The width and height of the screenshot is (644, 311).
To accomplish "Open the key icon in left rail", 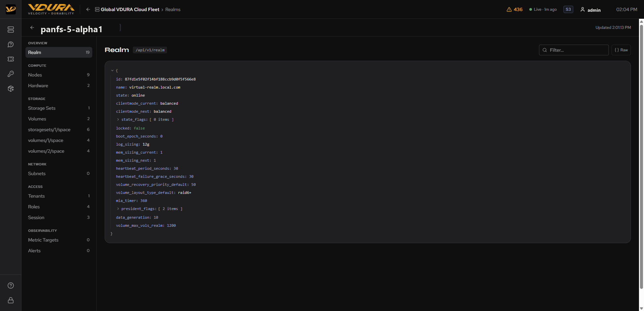I will click(11, 74).
